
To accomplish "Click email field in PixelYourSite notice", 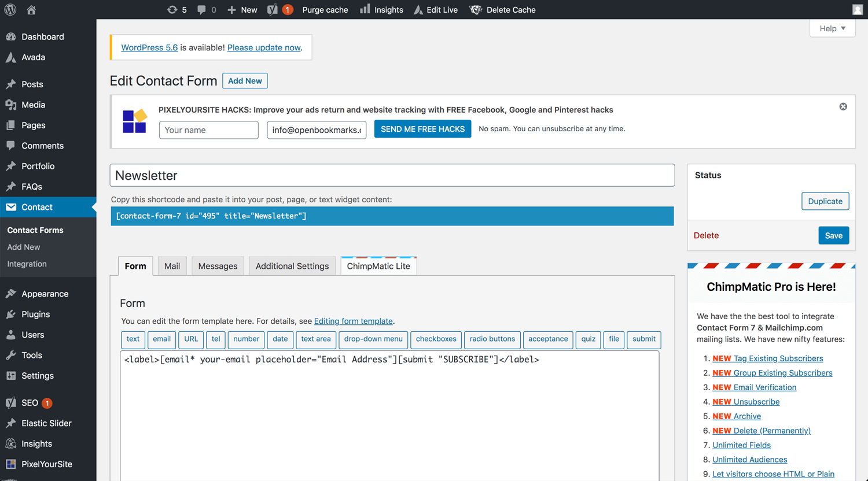I will pyautogui.click(x=317, y=130).
